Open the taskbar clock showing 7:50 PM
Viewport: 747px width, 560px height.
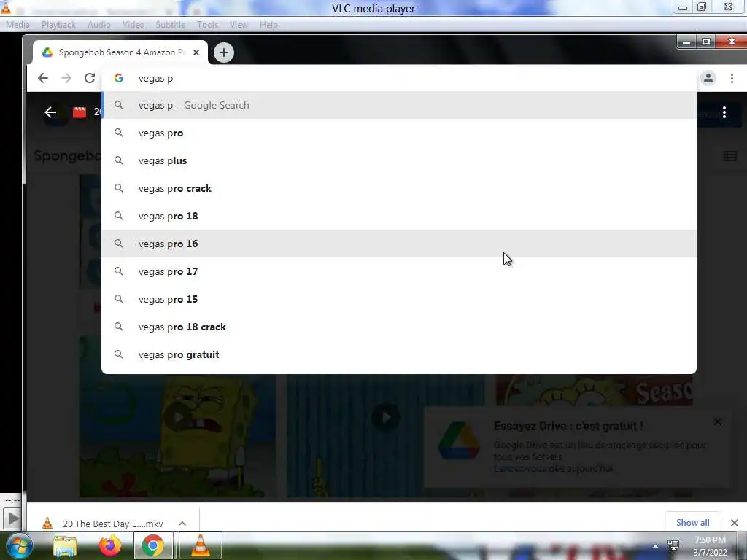pos(710,546)
